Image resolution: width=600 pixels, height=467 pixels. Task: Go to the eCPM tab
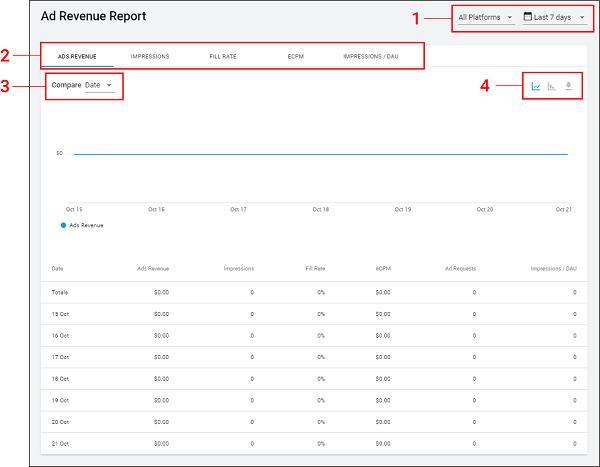(295, 56)
